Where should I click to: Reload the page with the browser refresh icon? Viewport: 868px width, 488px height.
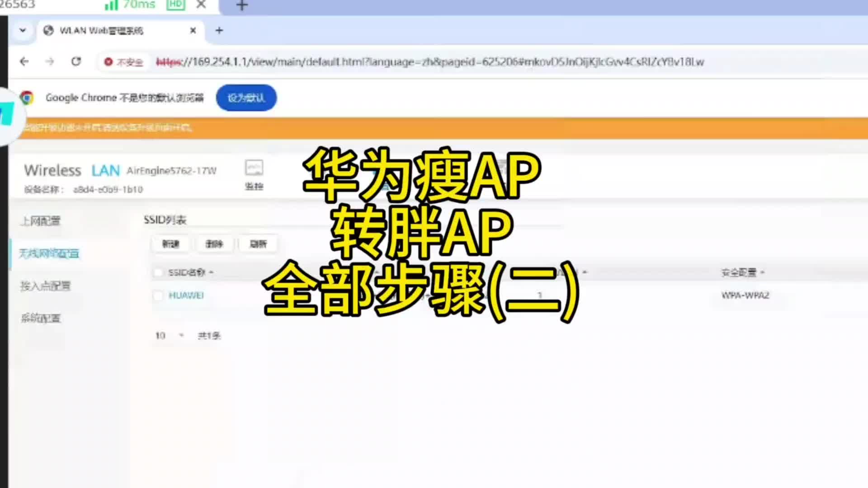tap(76, 61)
